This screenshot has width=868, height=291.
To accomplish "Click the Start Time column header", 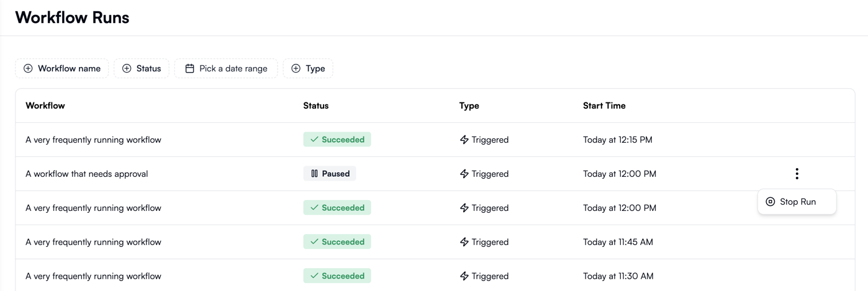I will (x=604, y=105).
